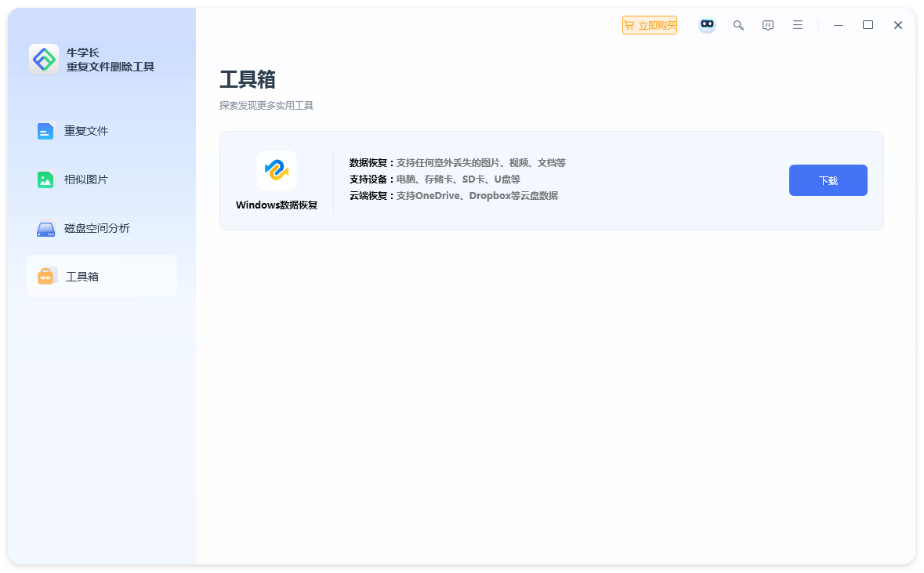Viewport: 924px width, 573px height.
Task: Select the 重复文件 document icon in sidebar
Action: click(45, 131)
